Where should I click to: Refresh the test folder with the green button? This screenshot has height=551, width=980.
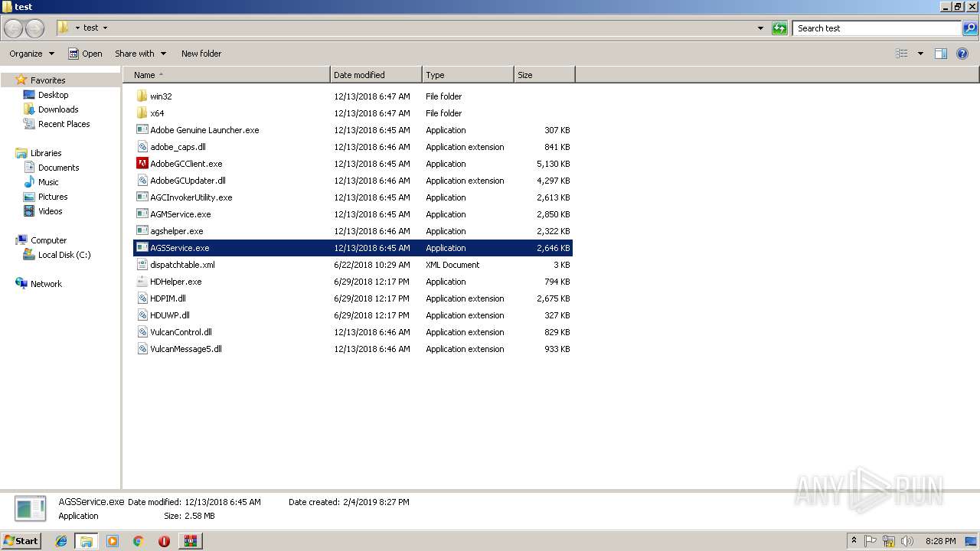[779, 28]
